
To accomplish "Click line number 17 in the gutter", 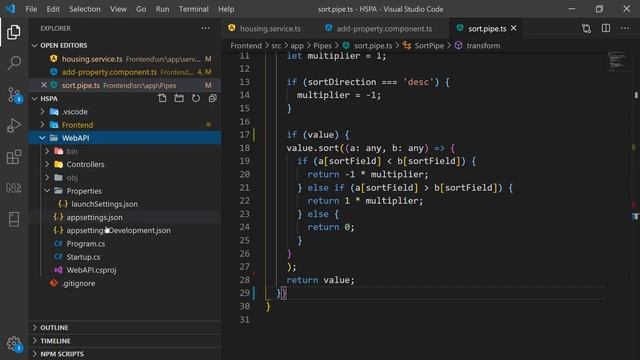I will point(244,134).
